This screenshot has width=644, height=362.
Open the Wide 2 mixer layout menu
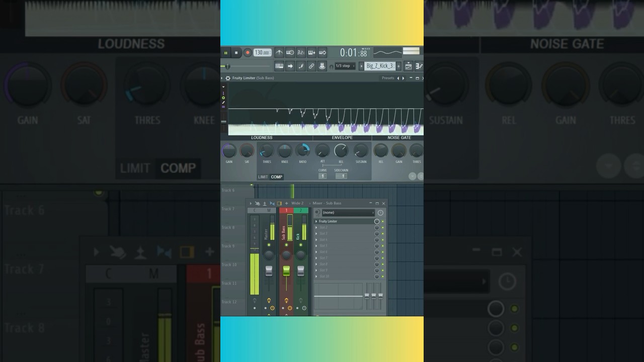[297, 203]
